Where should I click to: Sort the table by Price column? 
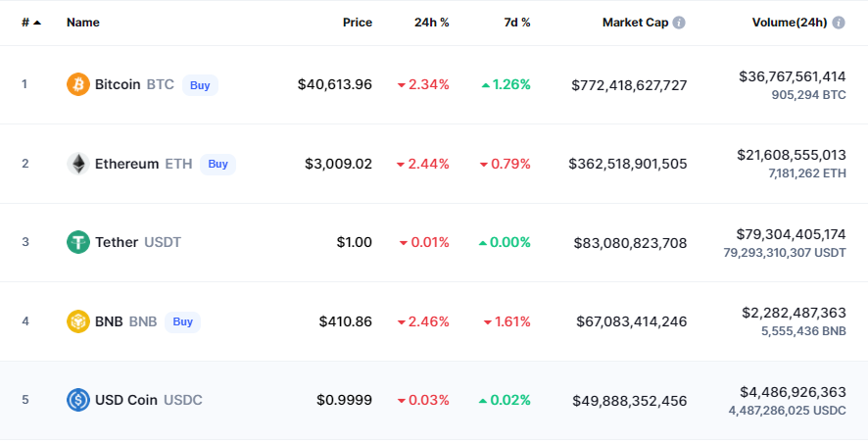pos(357,23)
